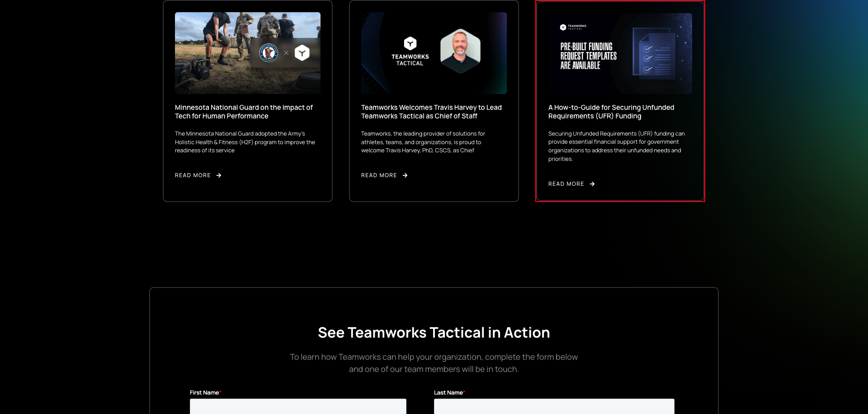Open the Travis Harvey announcement via READ MORE
Image resolution: width=868 pixels, height=414 pixels.
(379, 175)
